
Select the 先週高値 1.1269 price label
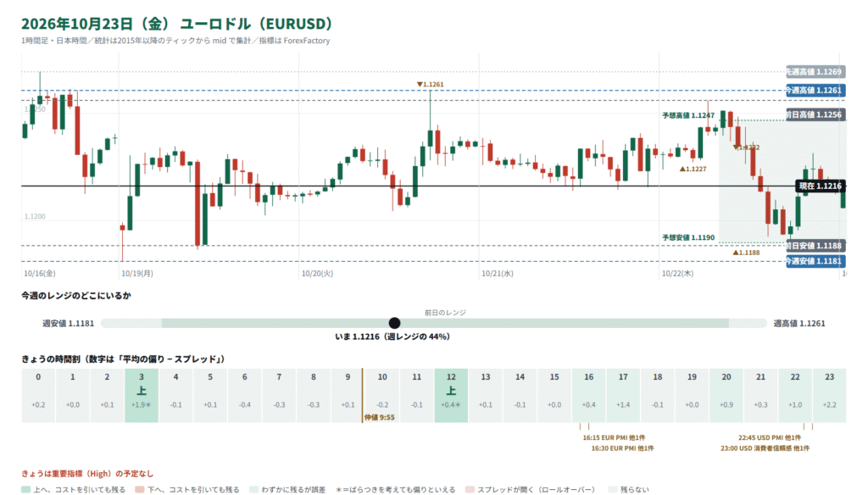815,71
